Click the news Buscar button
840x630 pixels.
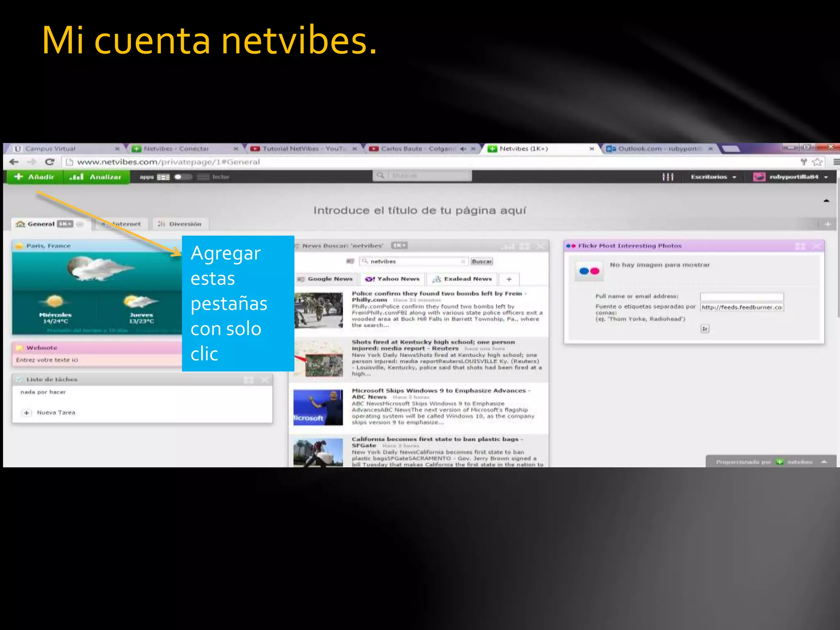click(x=482, y=261)
